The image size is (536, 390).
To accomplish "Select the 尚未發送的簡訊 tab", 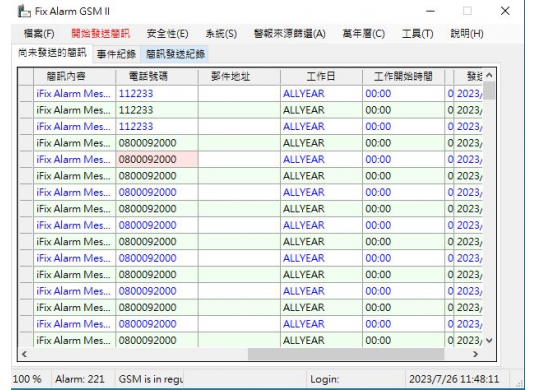I will [x=52, y=53].
